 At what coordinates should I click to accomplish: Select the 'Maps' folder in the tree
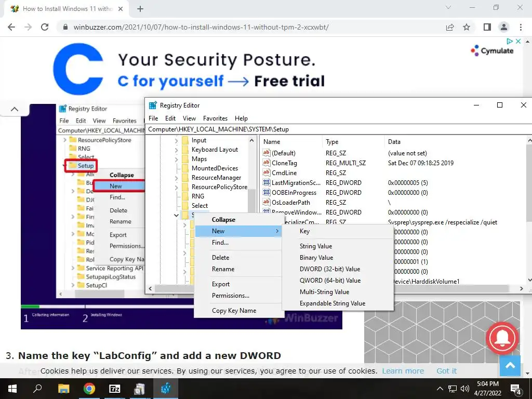click(199, 159)
